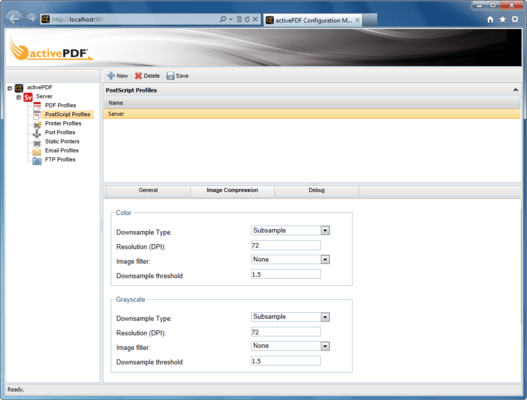
Task: Click the Port Profiles anchor icon
Action: [37, 133]
